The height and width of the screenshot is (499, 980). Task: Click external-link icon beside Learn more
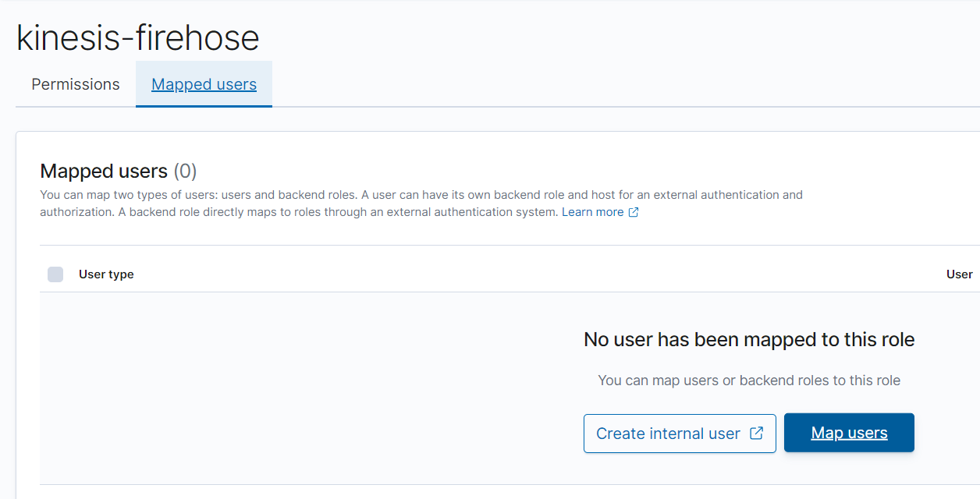(634, 212)
